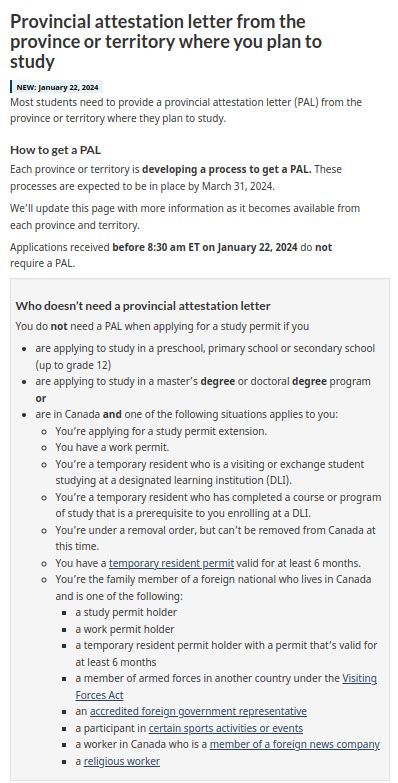Image resolution: width=398 pixels, height=783 pixels.
Task: Open the temporary resident permit link
Action: pyautogui.click(x=171, y=563)
